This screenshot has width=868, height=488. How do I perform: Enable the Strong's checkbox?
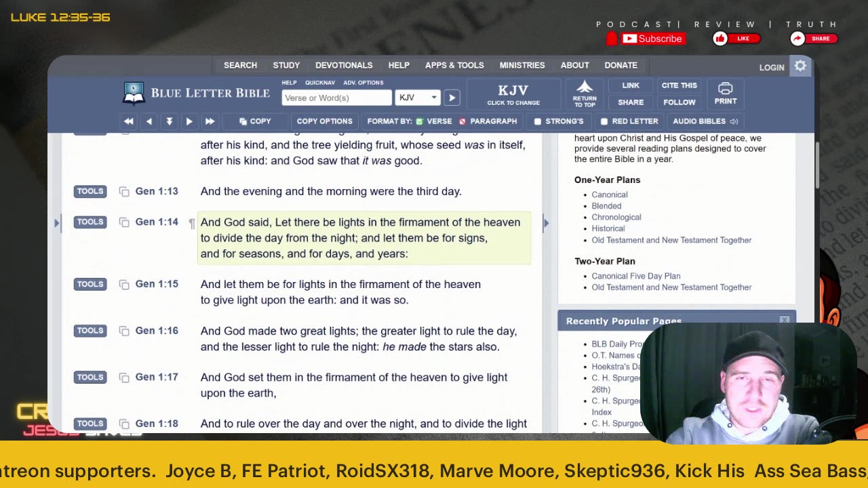pos(538,121)
